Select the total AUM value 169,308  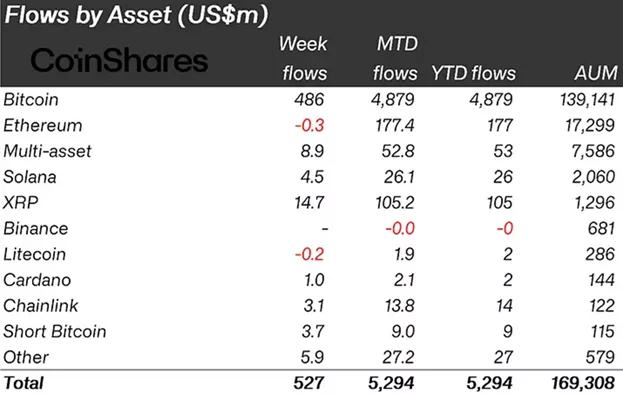coord(583,383)
